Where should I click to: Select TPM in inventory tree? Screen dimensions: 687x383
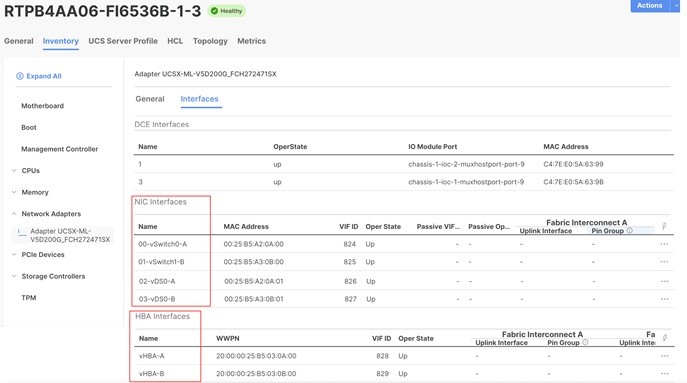click(29, 298)
